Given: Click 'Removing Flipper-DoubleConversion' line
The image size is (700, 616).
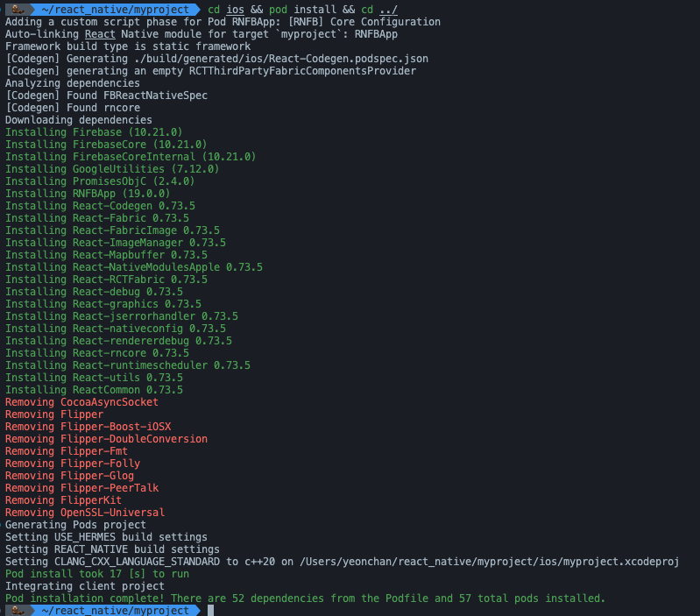Looking at the screenshot, I should (106, 439).
